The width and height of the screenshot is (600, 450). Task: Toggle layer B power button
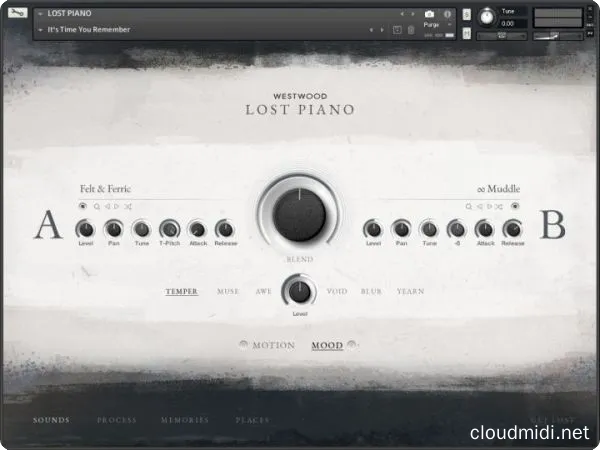(515, 206)
